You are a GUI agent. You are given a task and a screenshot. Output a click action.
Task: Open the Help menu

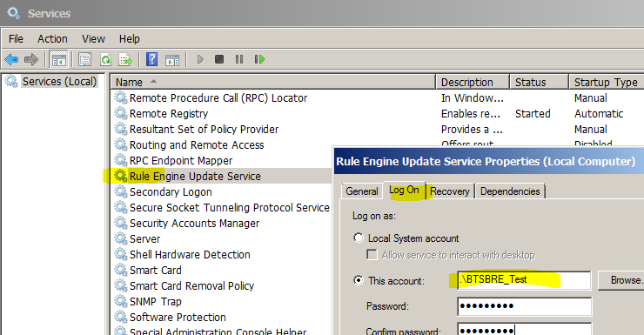pos(130,39)
